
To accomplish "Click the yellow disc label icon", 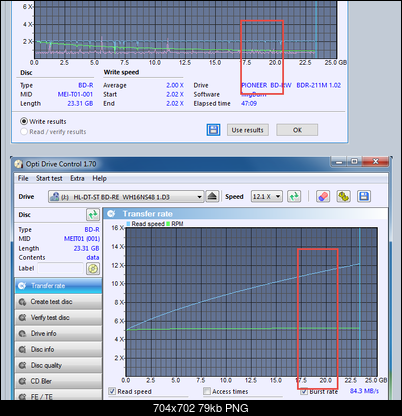I will point(93,269).
